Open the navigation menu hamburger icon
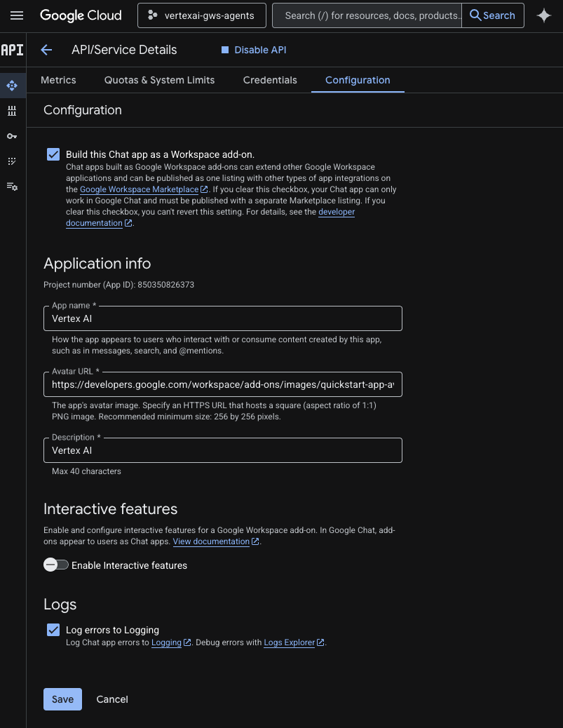This screenshot has width=563, height=728. pos(17,15)
